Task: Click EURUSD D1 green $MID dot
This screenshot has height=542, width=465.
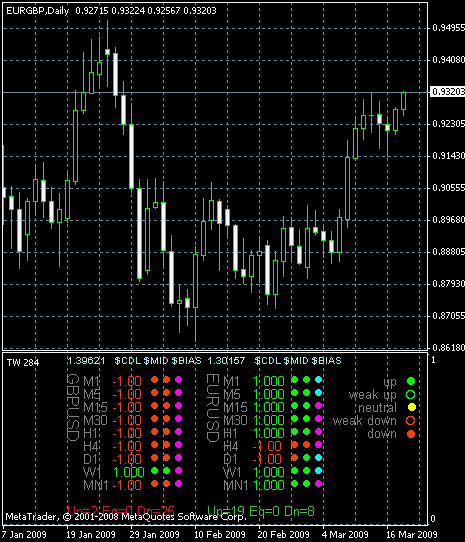Action: click(306, 457)
